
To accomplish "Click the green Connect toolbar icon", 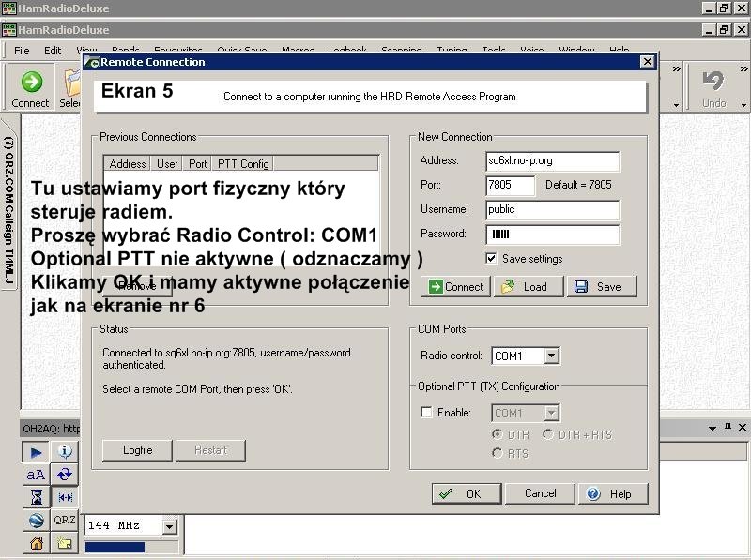I will pos(32,82).
